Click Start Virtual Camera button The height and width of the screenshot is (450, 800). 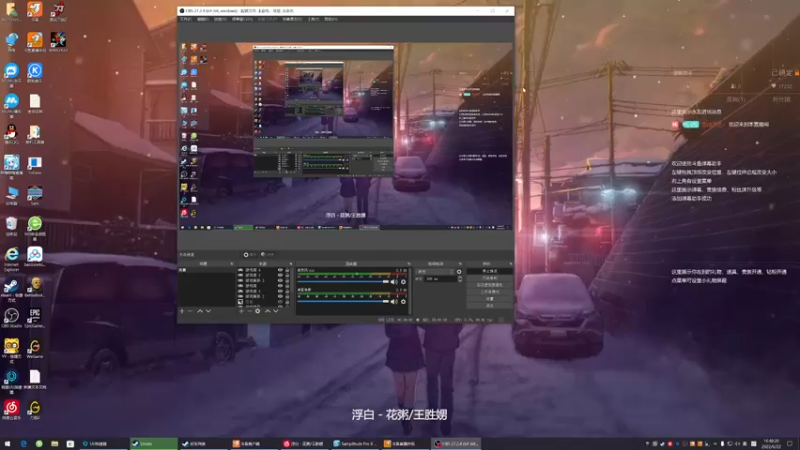pyautogui.click(x=489, y=285)
